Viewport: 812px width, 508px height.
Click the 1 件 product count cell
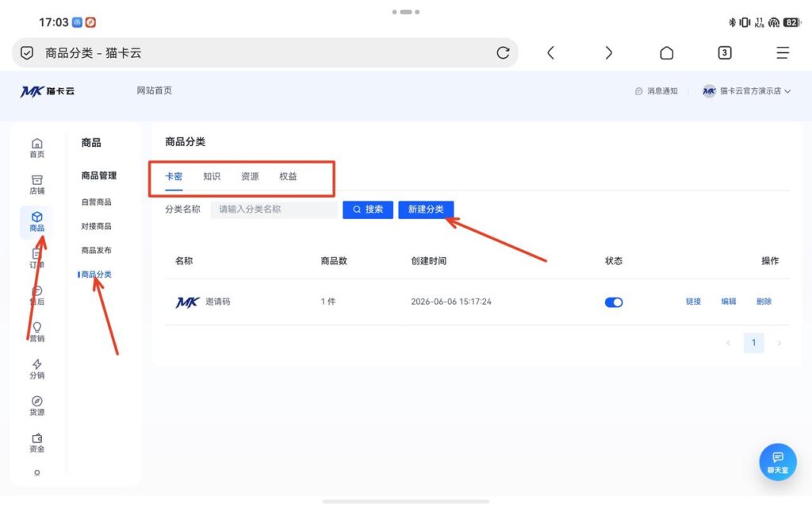[x=327, y=302]
